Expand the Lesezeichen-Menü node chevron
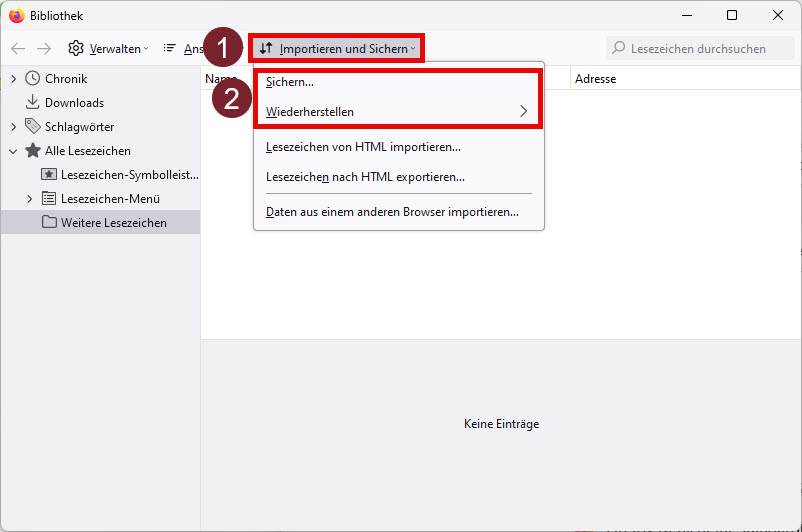 pos(29,199)
